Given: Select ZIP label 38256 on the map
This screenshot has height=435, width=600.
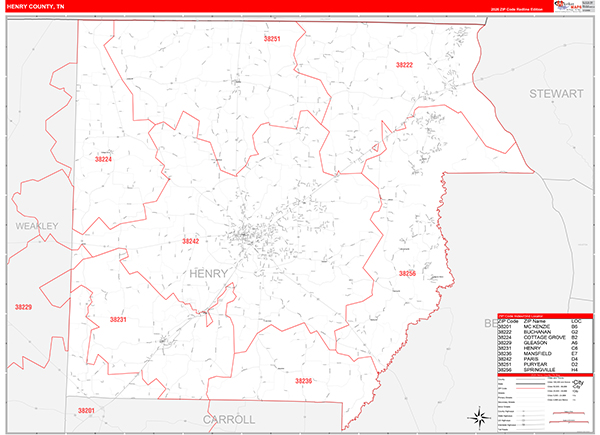Looking at the screenshot, I should (x=407, y=274).
